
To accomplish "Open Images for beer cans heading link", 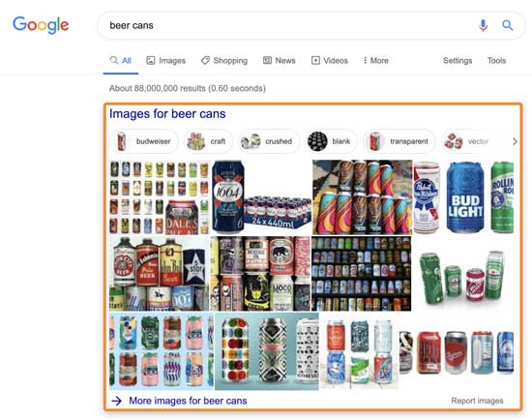I will [167, 114].
